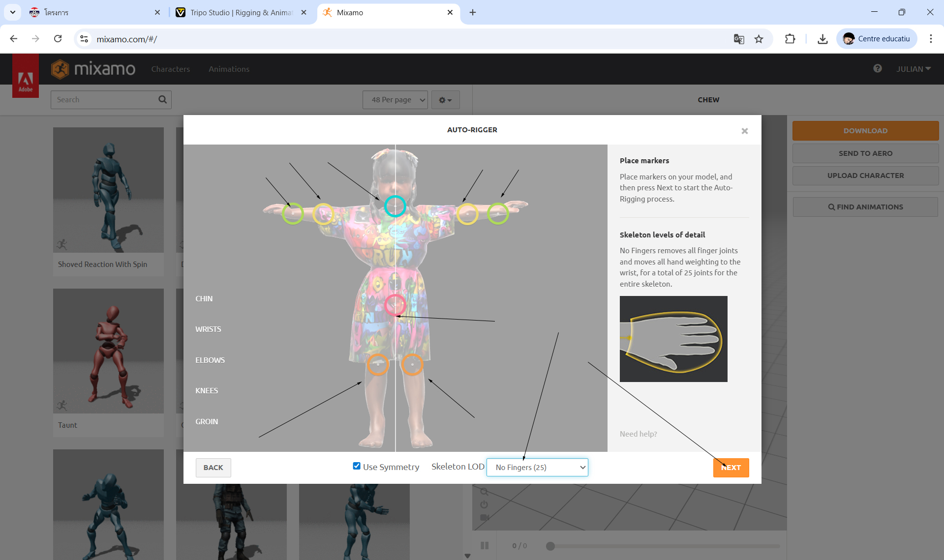Viewport: 944px width, 560px height.
Task: Click the search magnifier icon
Action: [162, 100]
